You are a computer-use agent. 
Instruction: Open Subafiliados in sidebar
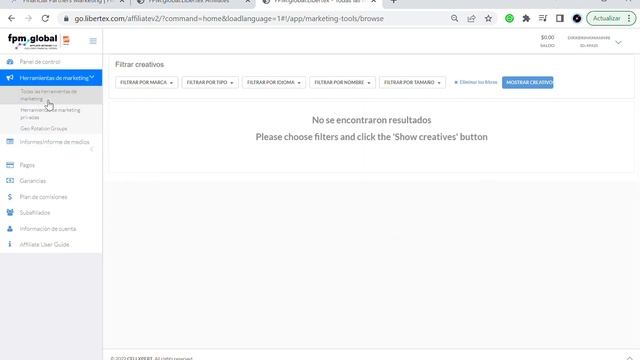pos(35,213)
